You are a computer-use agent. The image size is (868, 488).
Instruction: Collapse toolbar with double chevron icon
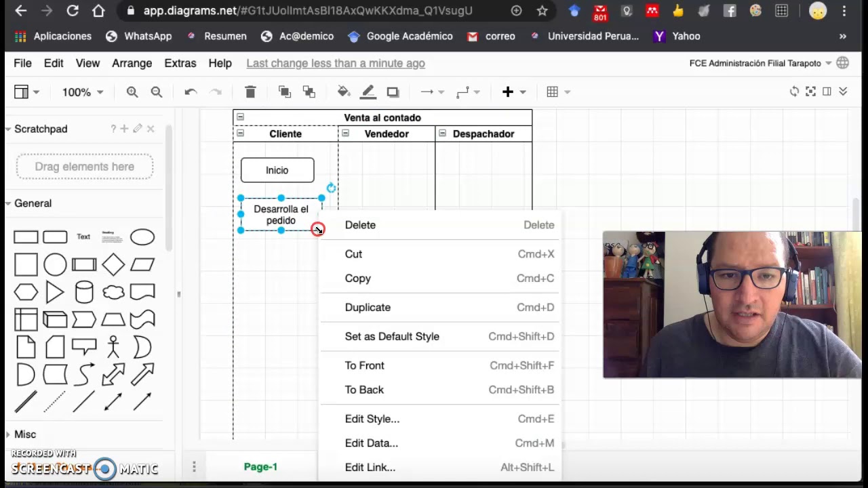pyautogui.click(x=843, y=91)
